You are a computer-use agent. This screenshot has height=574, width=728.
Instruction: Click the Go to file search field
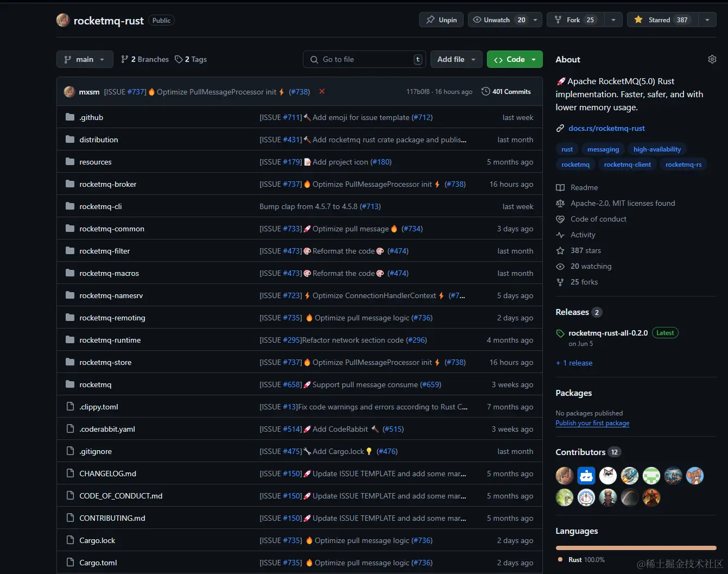click(364, 59)
